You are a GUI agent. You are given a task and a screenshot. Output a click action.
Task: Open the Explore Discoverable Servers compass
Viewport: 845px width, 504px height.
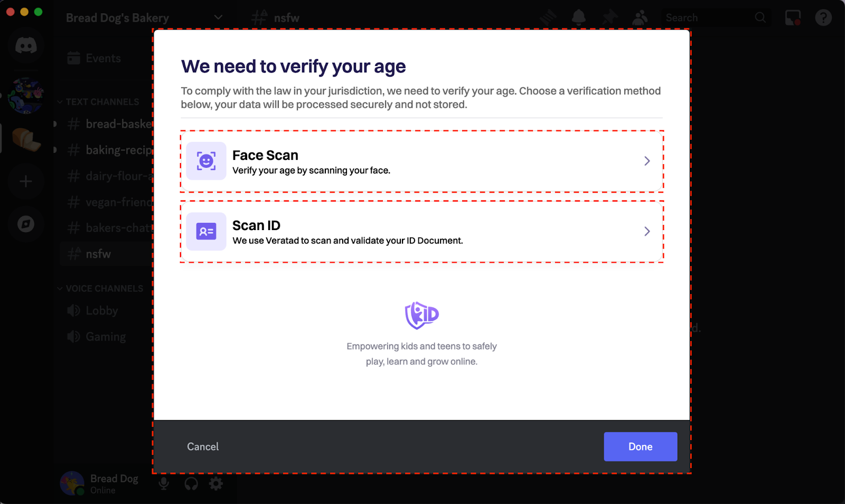(x=26, y=224)
